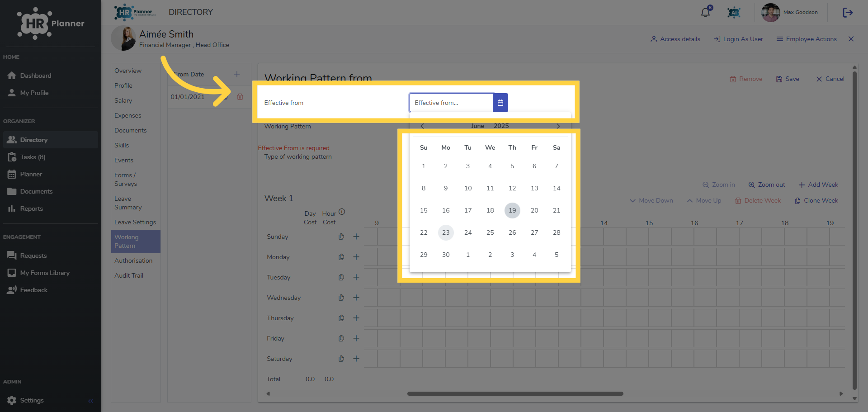Open Settings in the admin sidebar
This screenshot has width=868, height=412.
pyautogui.click(x=32, y=400)
